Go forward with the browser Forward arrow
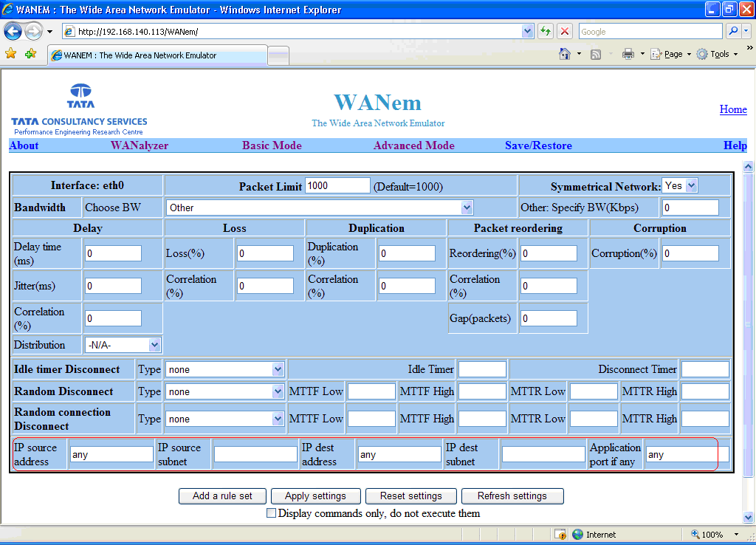Screen dimensions: 756x545 pyautogui.click(x=33, y=32)
